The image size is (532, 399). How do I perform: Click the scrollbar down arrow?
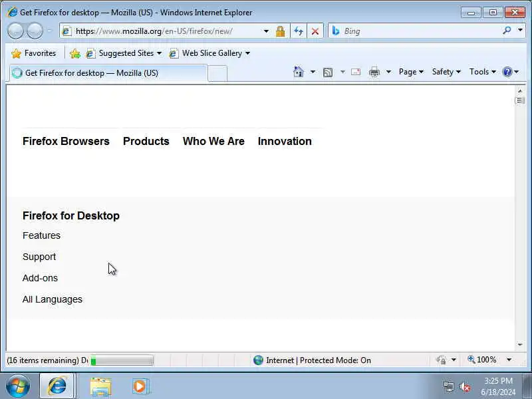pos(520,344)
